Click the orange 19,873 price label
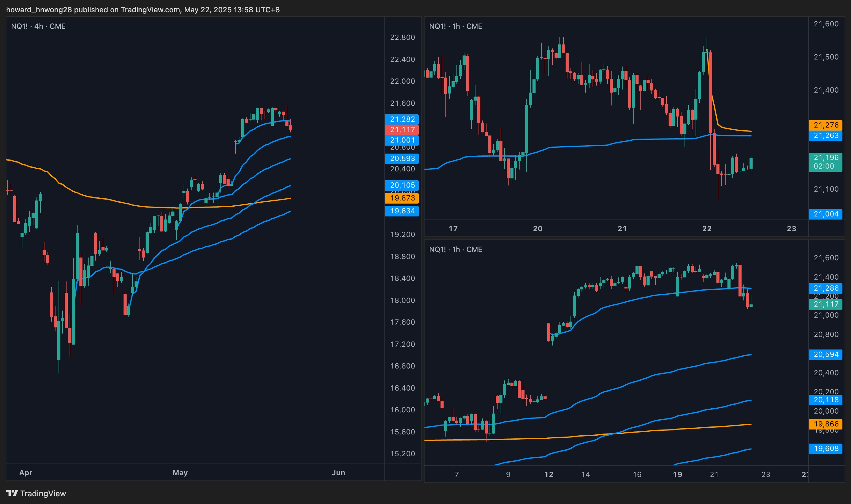Screen dimensions: 851x504 (x=402, y=198)
